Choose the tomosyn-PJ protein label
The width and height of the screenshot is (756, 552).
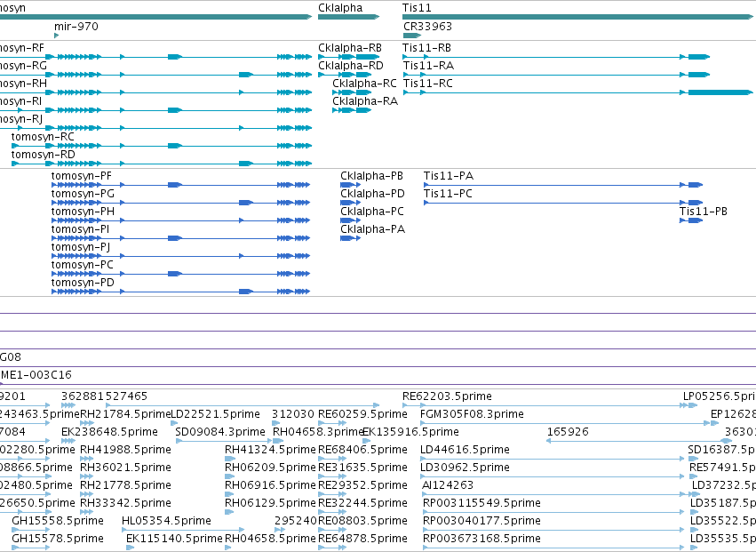(81, 247)
